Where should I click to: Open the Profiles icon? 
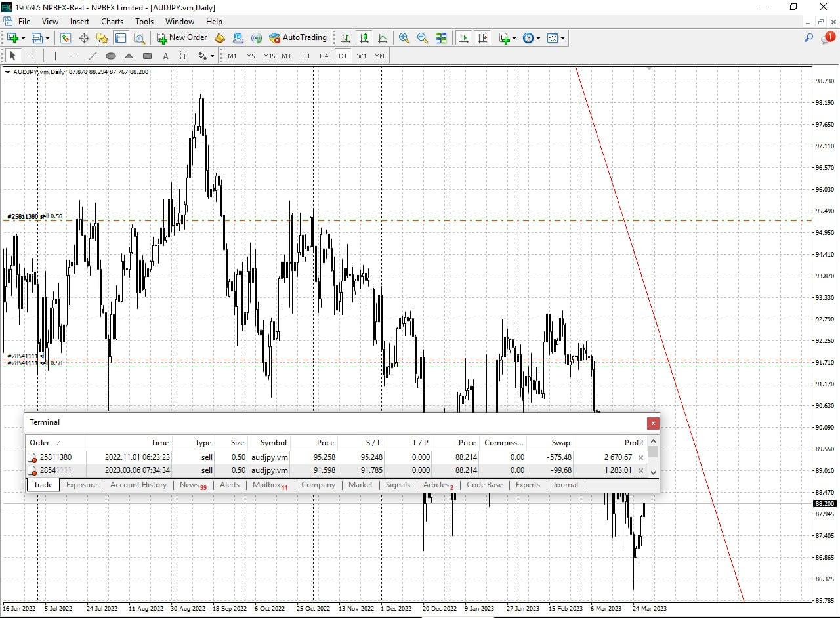point(37,38)
